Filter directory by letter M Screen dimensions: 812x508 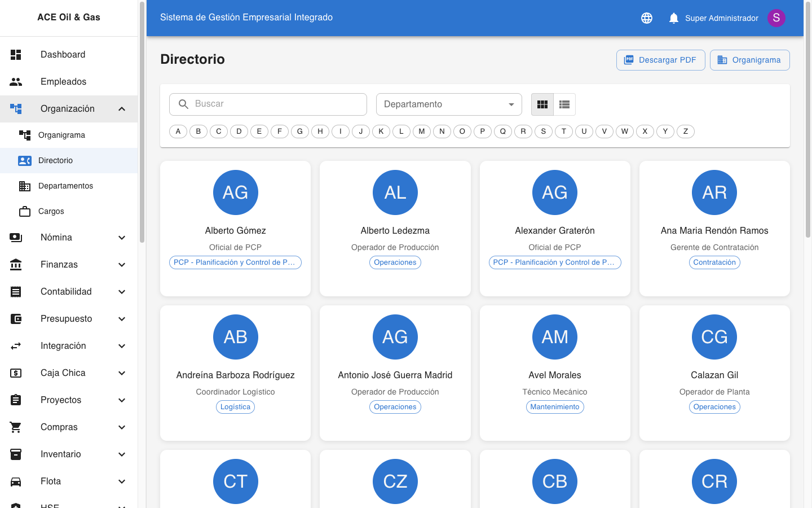point(422,132)
